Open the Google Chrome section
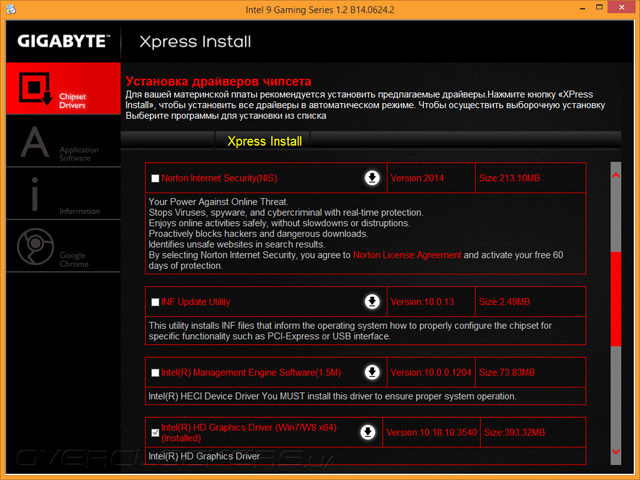Image resolution: width=640 pixels, height=480 pixels. tap(63, 246)
